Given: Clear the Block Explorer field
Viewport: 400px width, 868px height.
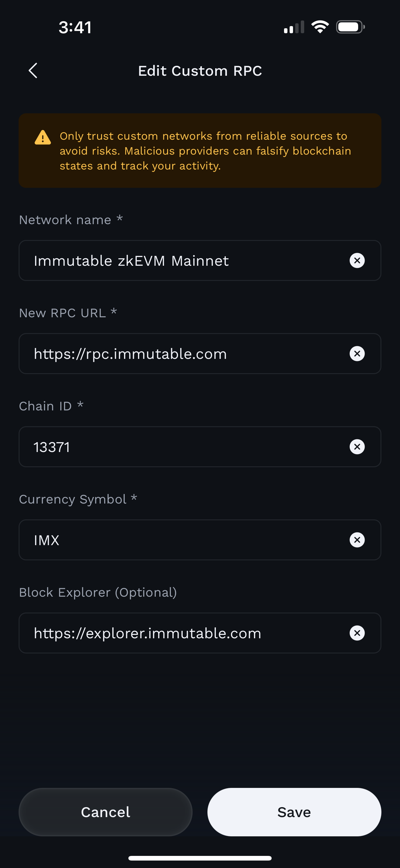Looking at the screenshot, I should click(357, 633).
